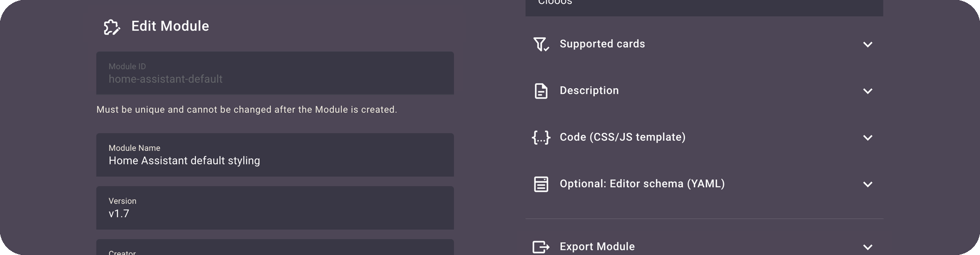Screen dimensions: 980x255
Task: Edit the Version field
Action: (275, 208)
